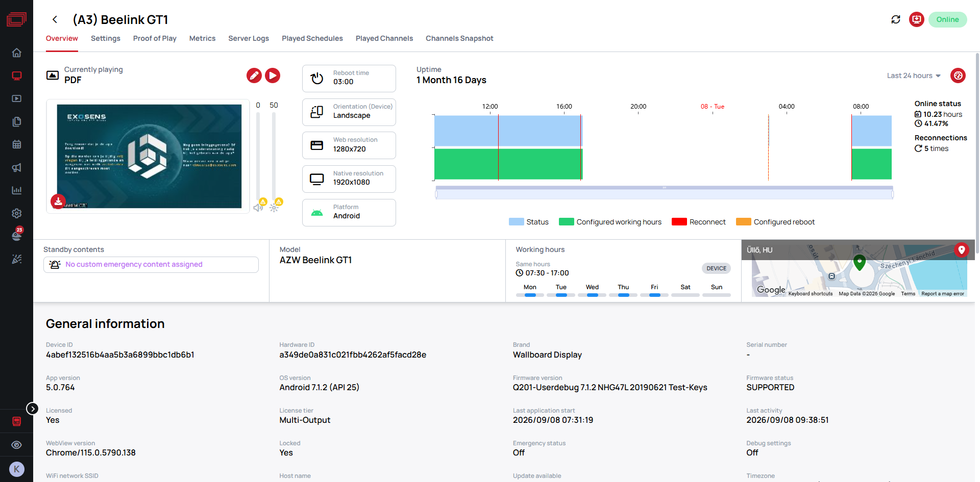Open the bar chart reports icon in sidebar
Viewport: 980px width, 482px height.
[17, 190]
